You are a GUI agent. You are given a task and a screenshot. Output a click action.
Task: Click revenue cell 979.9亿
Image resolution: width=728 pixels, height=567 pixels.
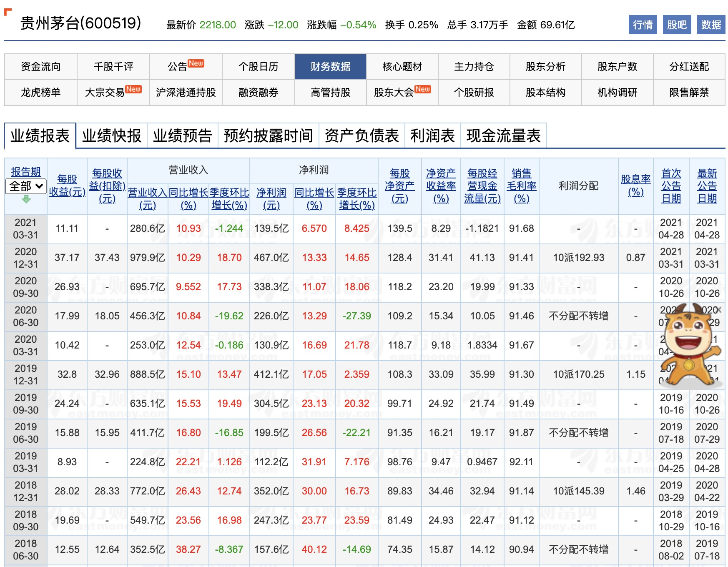click(x=148, y=258)
